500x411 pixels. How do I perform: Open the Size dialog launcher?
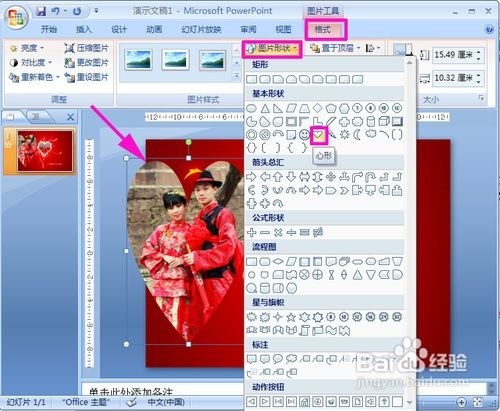click(x=481, y=98)
